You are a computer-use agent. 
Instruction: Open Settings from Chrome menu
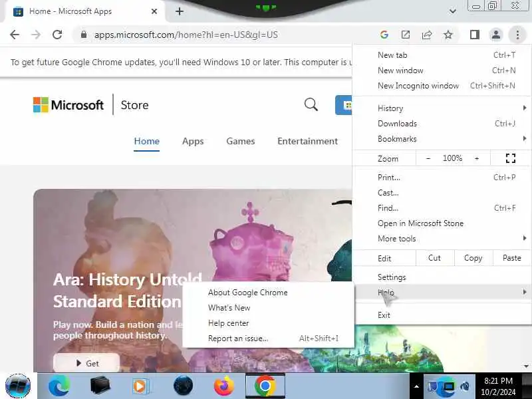[x=442, y=277]
